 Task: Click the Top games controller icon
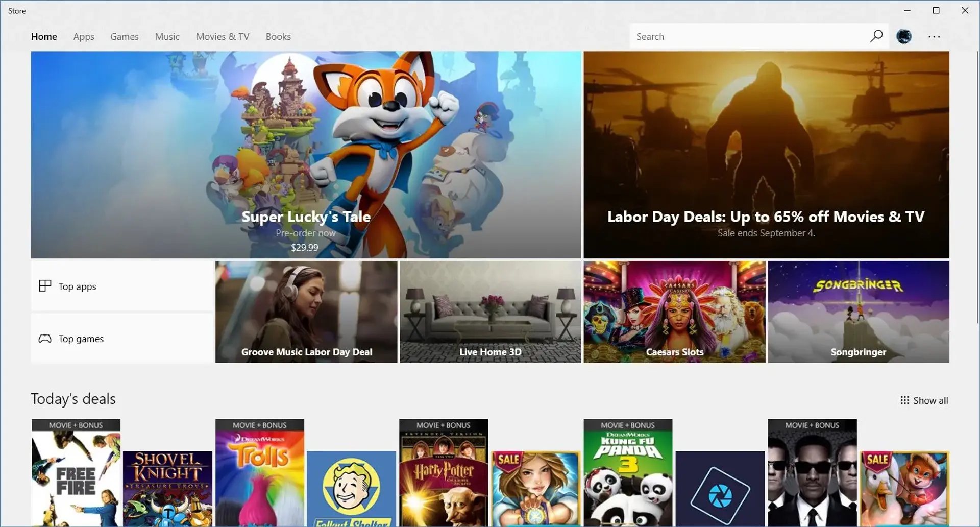(x=45, y=339)
